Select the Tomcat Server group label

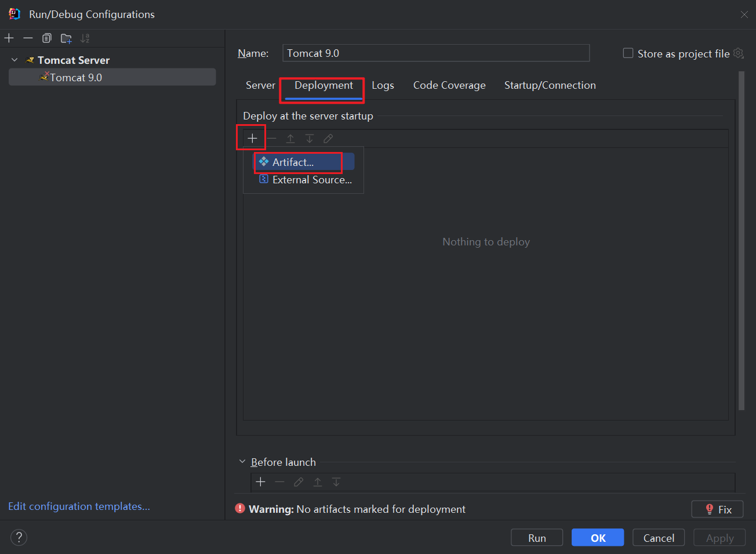pyautogui.click(x=74, y=60)
